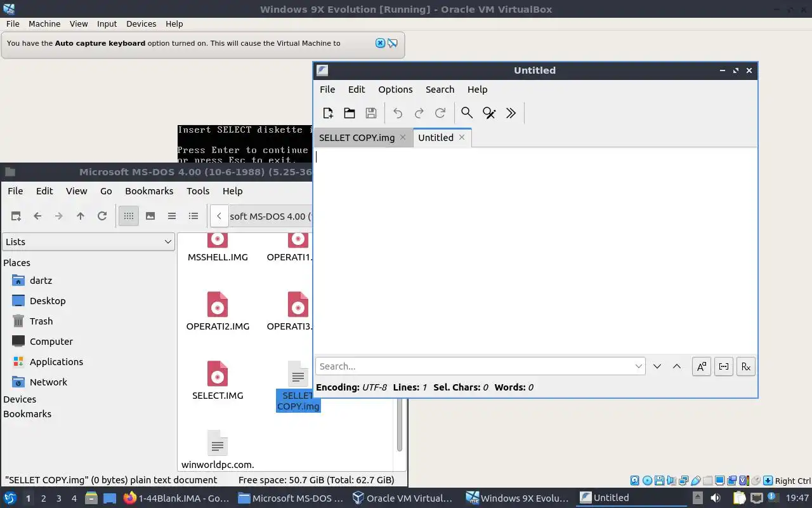Open the editor's Edit menu
The height and width of the screenshot is (508, 812).
(357, 90)
